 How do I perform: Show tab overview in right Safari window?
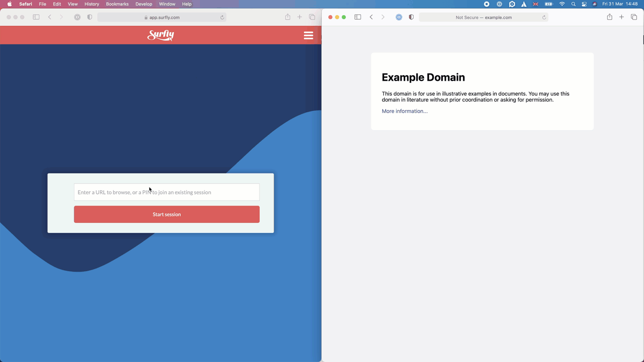(x=634, y=17)
